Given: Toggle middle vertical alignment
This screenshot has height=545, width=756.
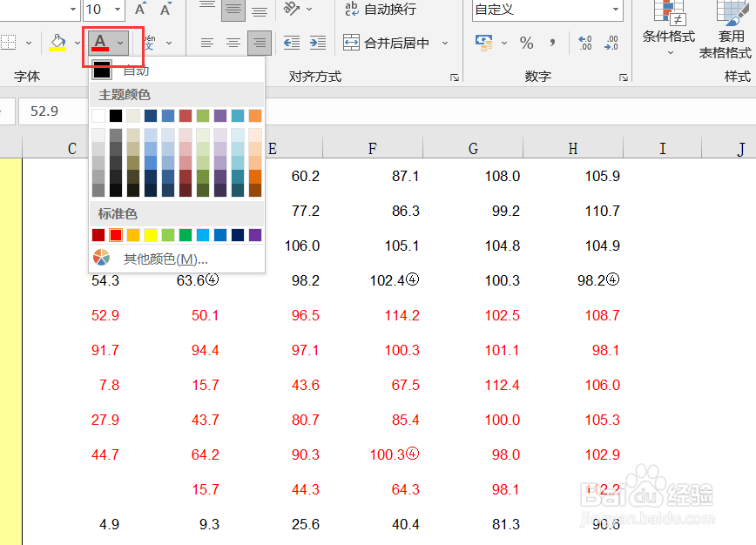Looking at the screenshot, I should (x=233, y=10).
